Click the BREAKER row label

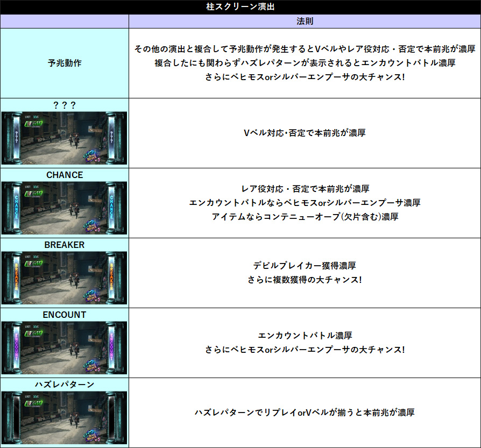[x=65, y=245]
